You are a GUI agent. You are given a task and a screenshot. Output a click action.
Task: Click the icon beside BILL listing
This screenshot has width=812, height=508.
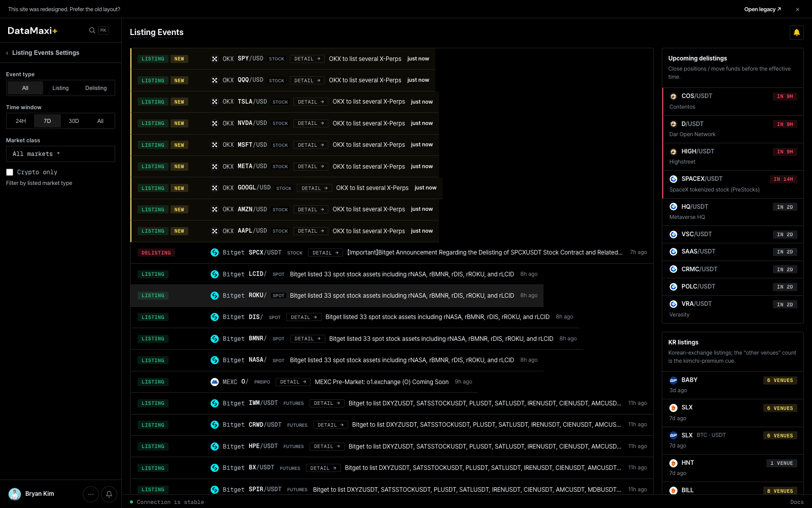point(673,490)
